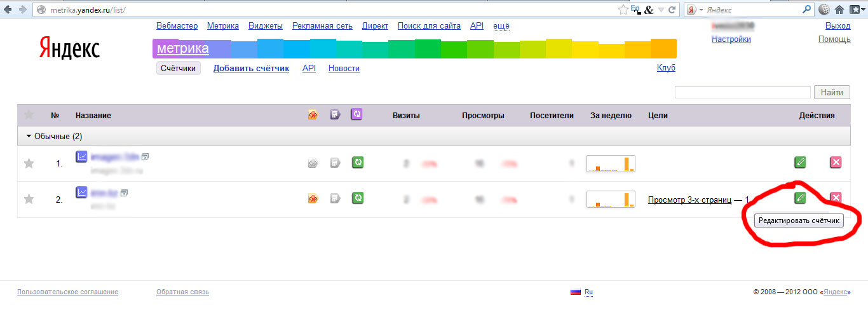Click the orange Я icon in table header

click(x=313, y=115)
